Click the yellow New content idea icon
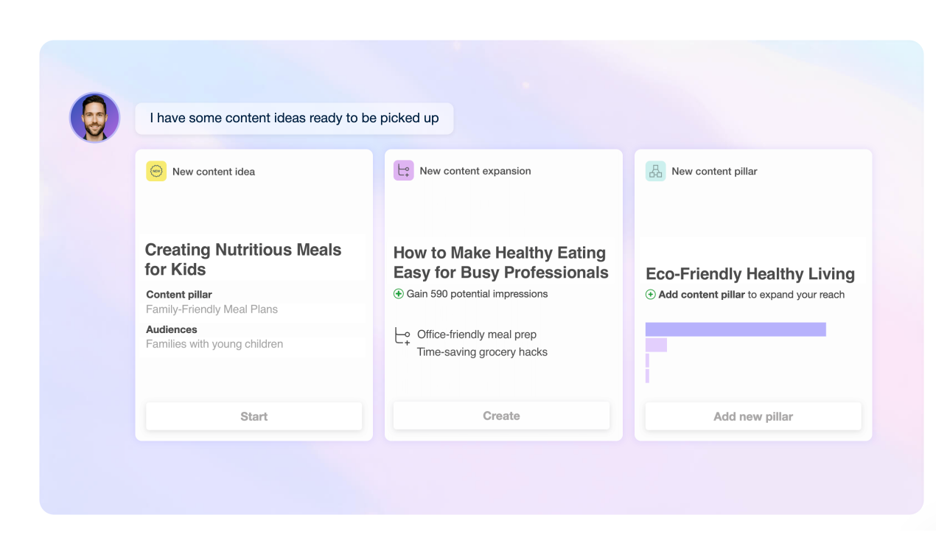 156,171
